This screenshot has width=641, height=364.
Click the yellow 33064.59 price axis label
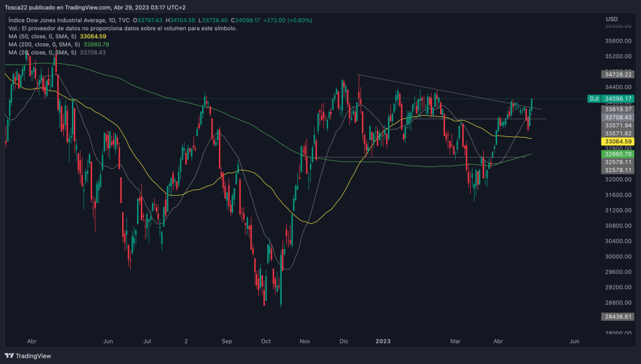(x=618, y=142)
